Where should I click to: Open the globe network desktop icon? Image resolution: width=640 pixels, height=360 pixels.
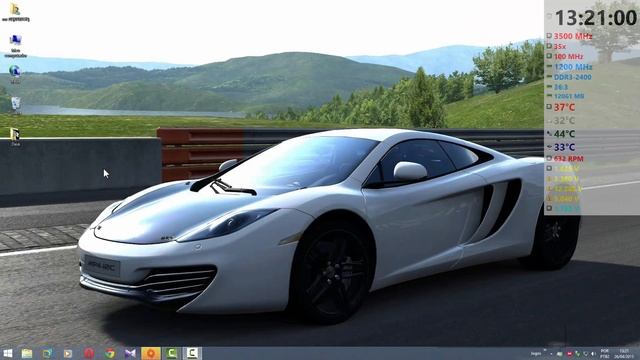[x=15, y=71]
